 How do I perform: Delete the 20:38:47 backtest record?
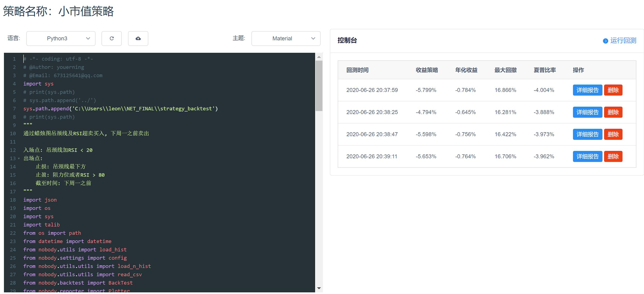613,134
